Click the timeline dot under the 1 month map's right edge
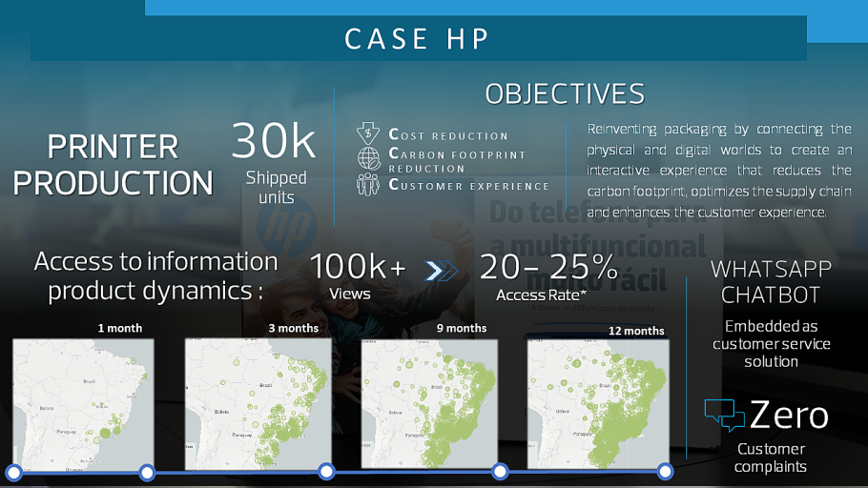 147,473
